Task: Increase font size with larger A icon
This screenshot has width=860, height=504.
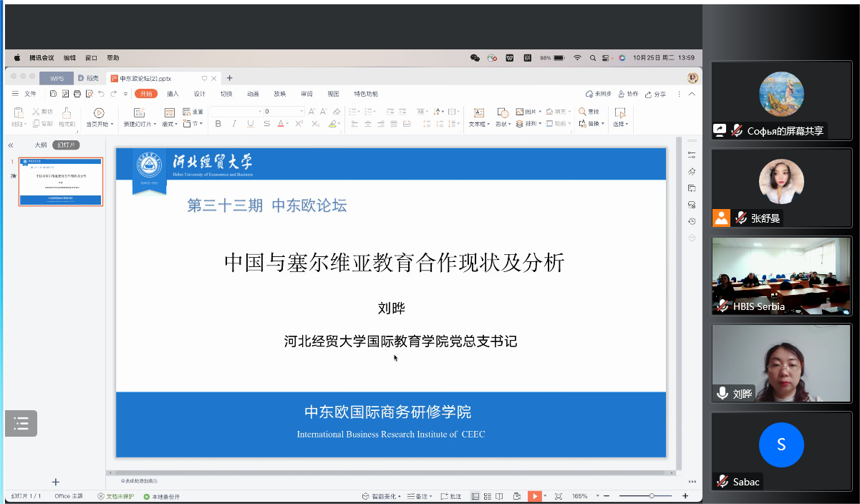Action: [311, 112]
